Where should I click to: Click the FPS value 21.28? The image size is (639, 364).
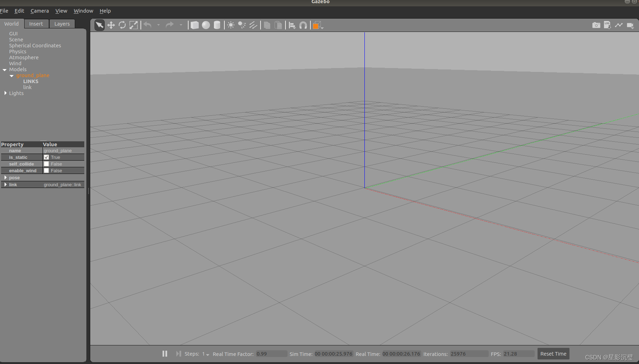pyautogui.click(x=518, y=354)
